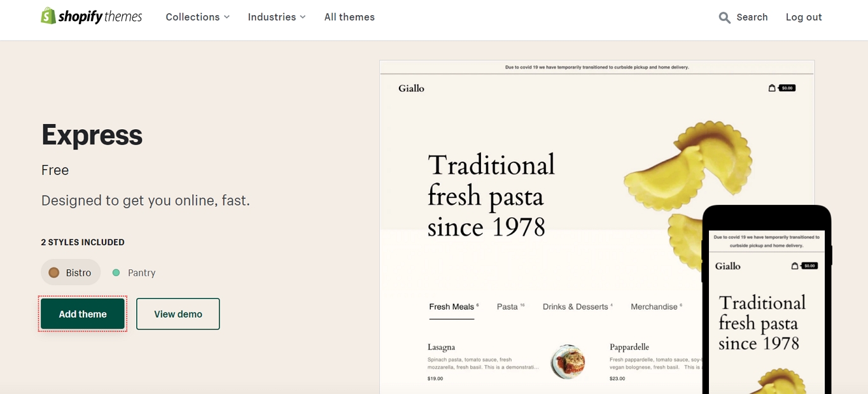Click the View demo button
The width and height of the screenshot is (868, 394).
click(178, 314)
